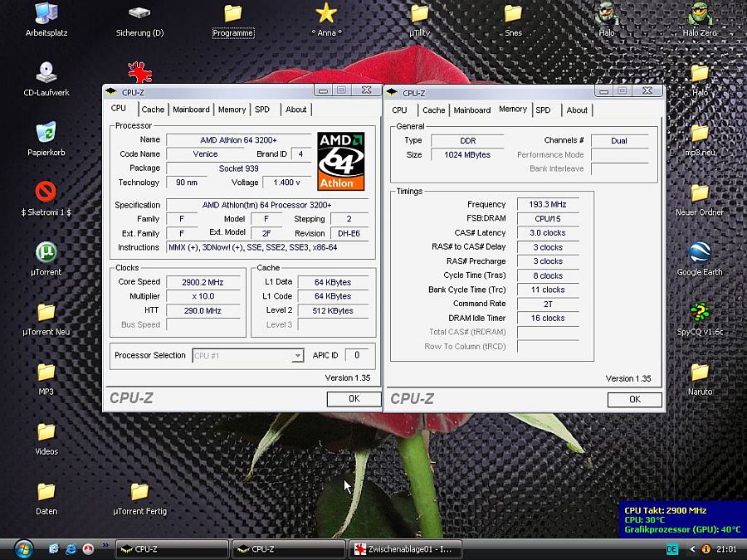The height and width of the screenshot is (560, 747).
Task: Switch to Zwischenablage01 taskbar button
Action: [406, 549]
